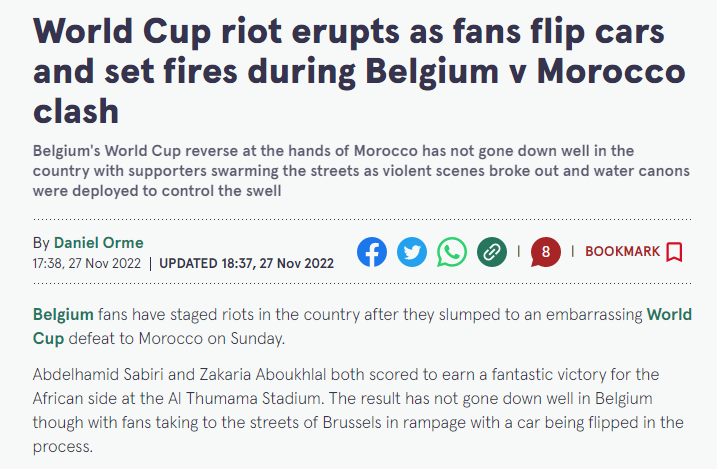Click the main headline about World Cup riot
The image size is (717, 469).
click(359, 71)
